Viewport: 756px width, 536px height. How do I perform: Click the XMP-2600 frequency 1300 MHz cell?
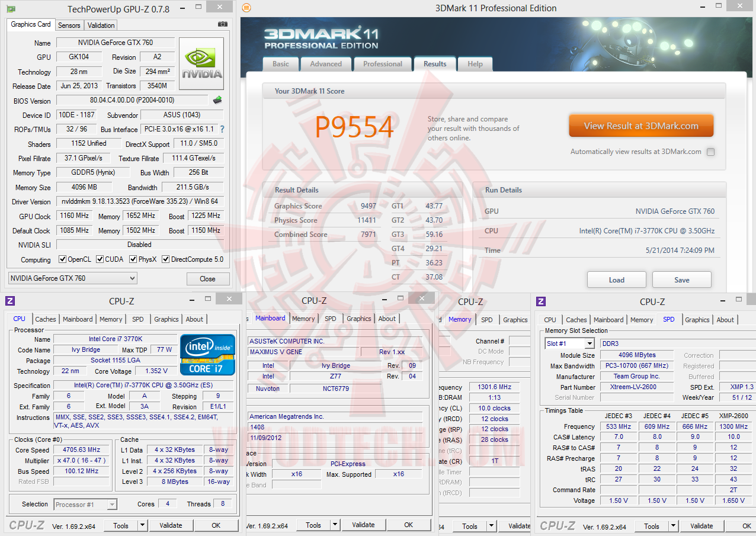coord(733,426)
